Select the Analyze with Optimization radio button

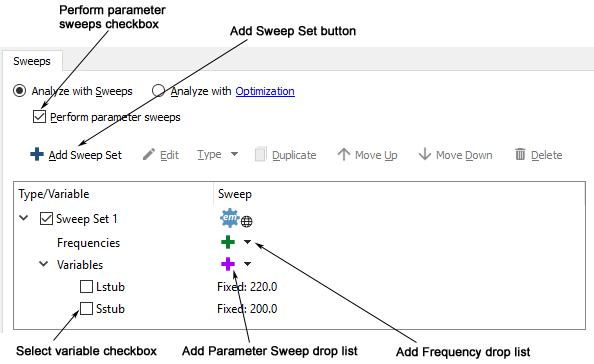[x=158, y=91]
